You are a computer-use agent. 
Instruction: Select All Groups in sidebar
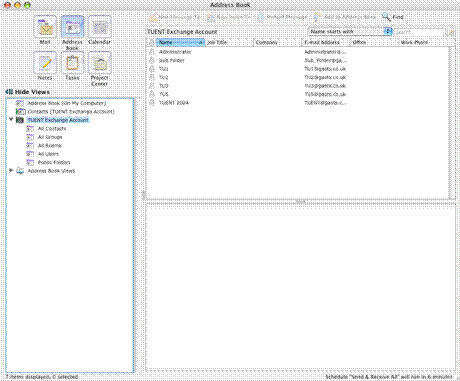tap(50, 137)
